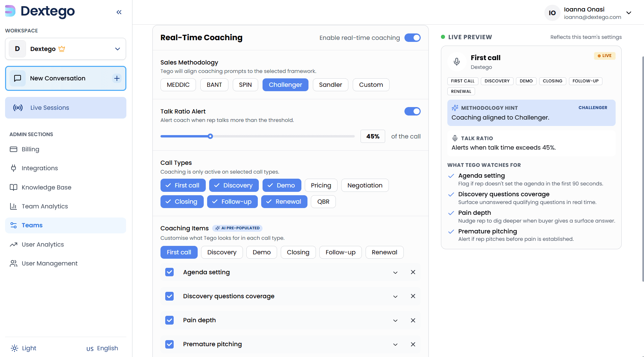Click the crown icon next to Dextego workspace
This screenshot has height=357, width=644.
coord(61,49)
